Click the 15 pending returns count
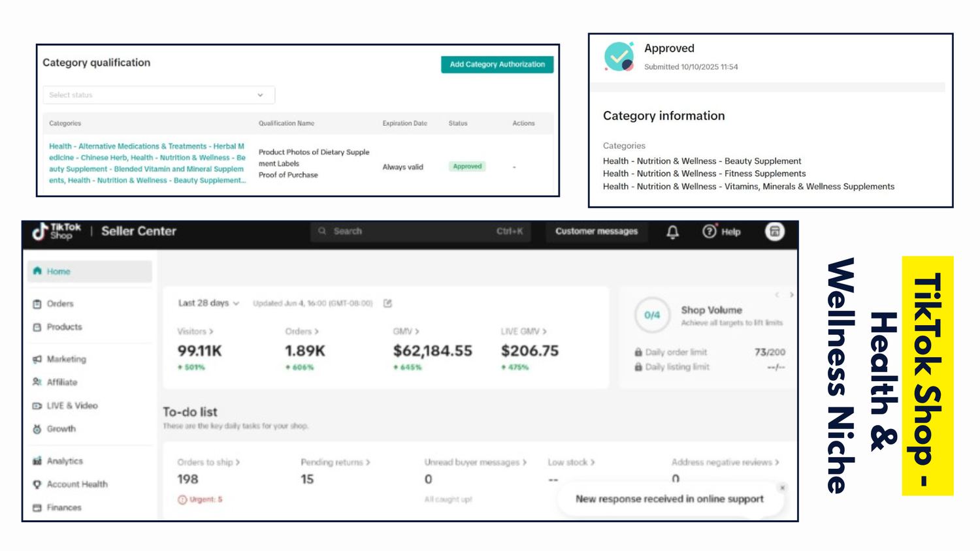 [x=307, y=479]
